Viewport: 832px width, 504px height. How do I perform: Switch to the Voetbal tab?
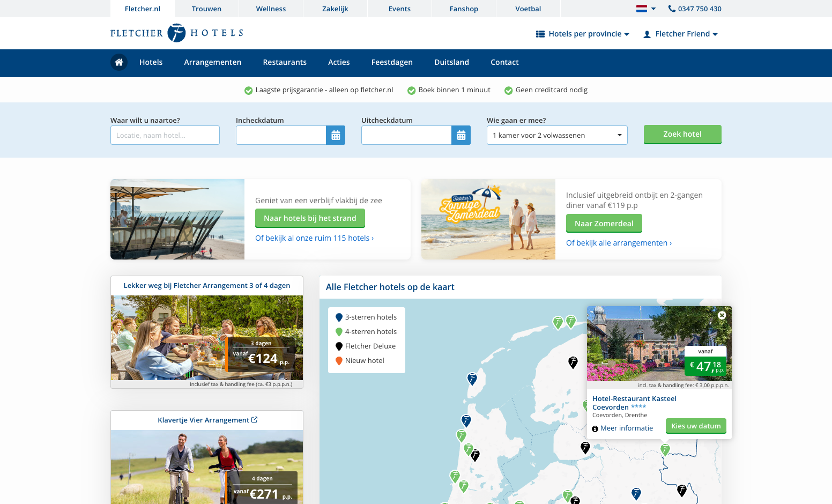pos(528,9)
